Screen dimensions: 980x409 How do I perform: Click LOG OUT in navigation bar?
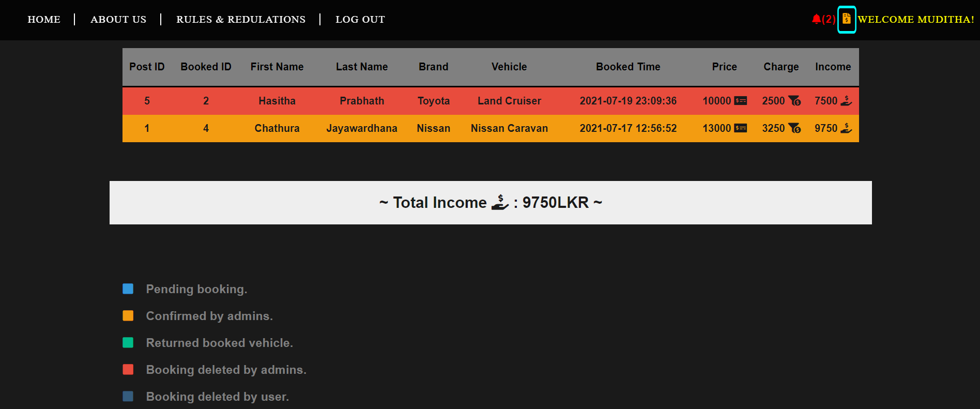click(360, 19)
